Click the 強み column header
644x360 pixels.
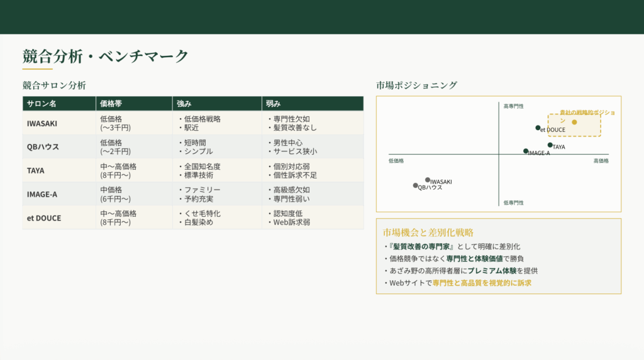pyautogui.click(x=184, y=104)
